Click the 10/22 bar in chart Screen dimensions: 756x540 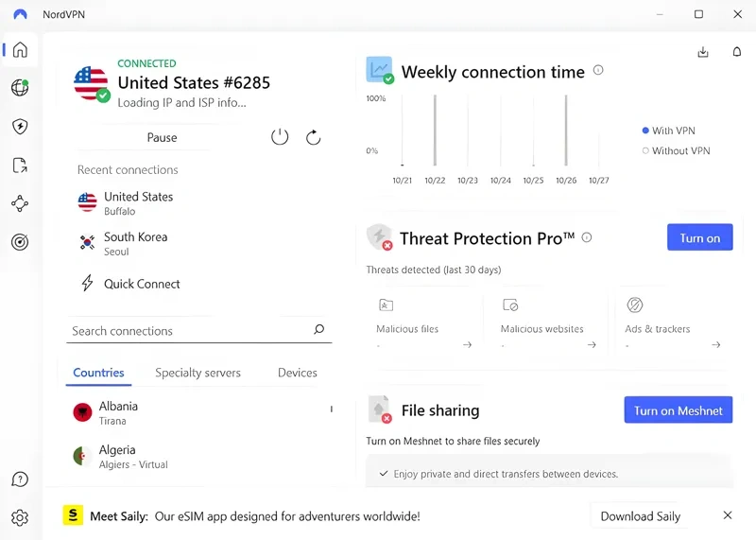pyautogui.click(x=435, y=131)
